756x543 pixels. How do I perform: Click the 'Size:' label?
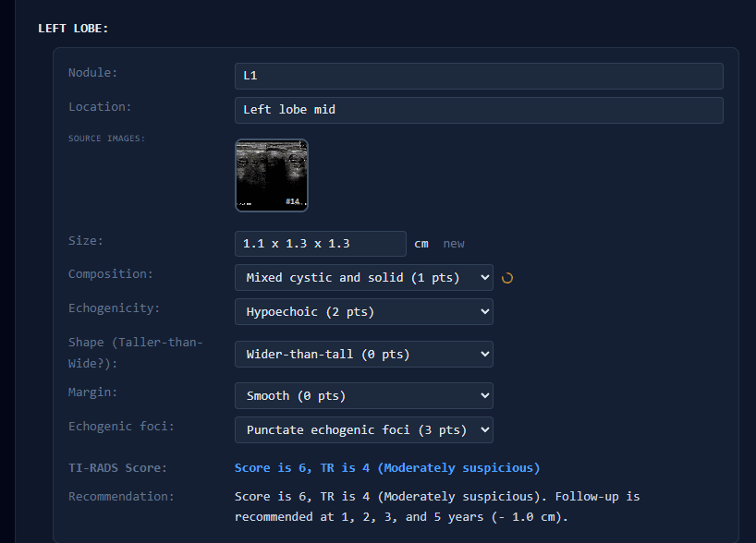click(86, 241)
